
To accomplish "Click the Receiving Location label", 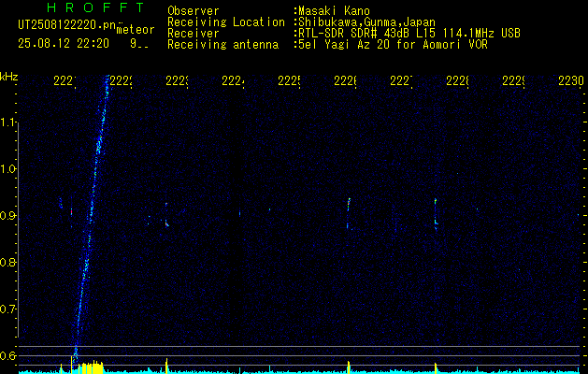I will click(x=226, y=22).
